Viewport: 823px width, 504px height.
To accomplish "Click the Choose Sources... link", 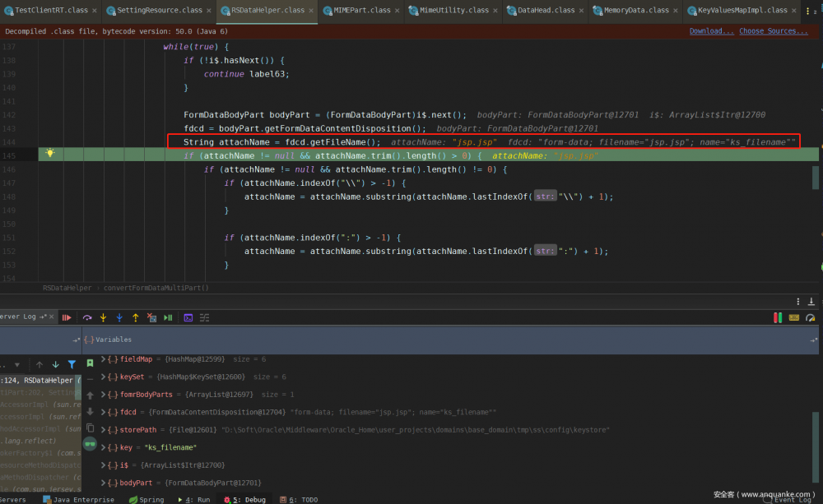I will click(x=773, y=31).
